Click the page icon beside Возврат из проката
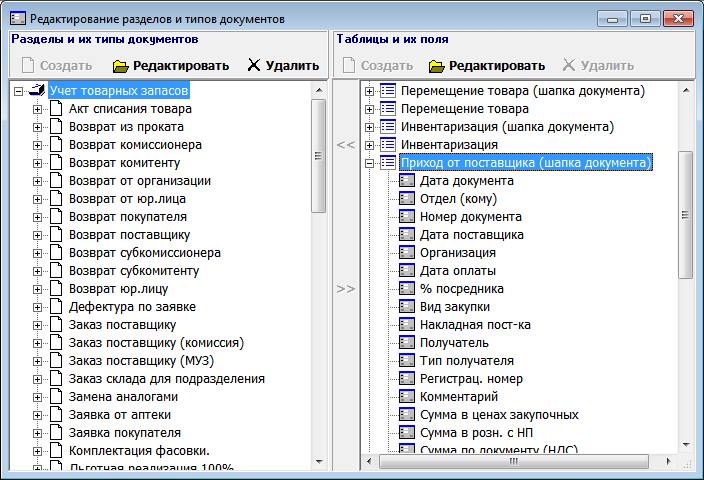Viewport: 704px width, 480px height. [x=56, y=127]
